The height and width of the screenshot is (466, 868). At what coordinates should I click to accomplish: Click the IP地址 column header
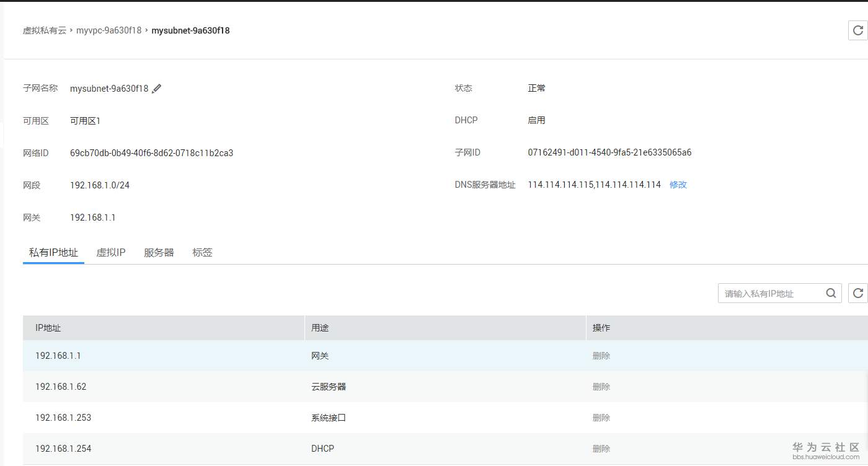tap(46, 328)
